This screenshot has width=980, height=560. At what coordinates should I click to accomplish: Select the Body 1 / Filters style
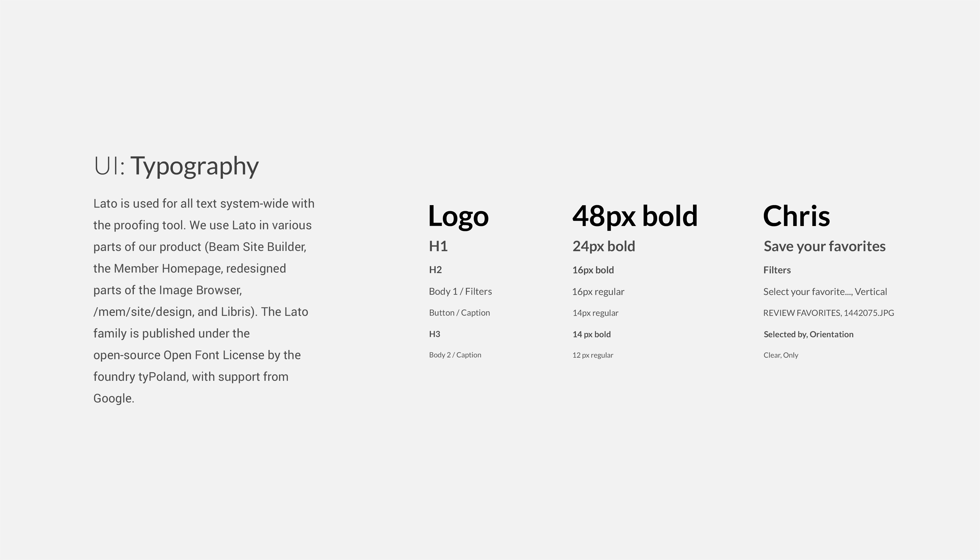coord(460,291)
